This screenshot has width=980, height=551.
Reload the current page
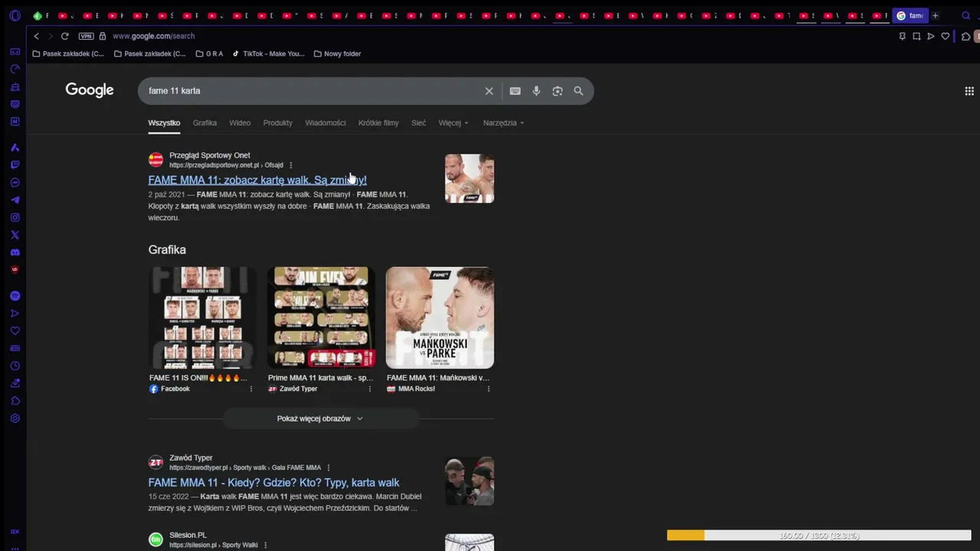point(64,36)
